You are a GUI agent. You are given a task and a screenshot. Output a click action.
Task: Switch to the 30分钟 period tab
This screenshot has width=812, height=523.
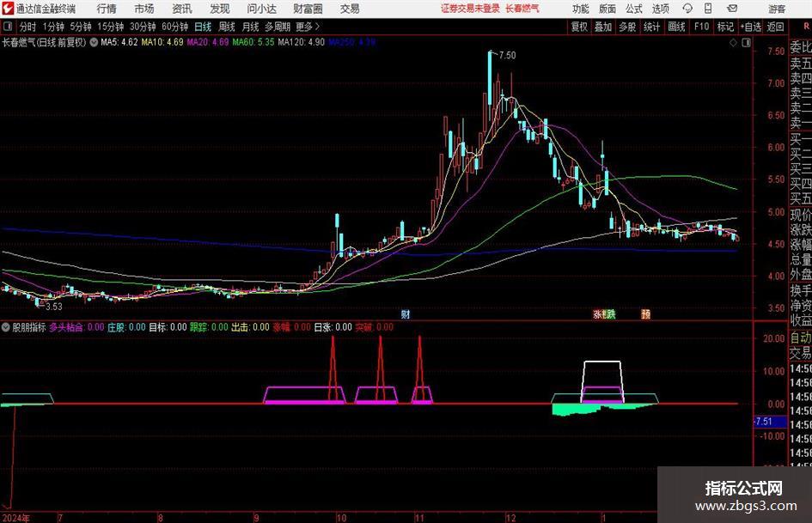143,27
